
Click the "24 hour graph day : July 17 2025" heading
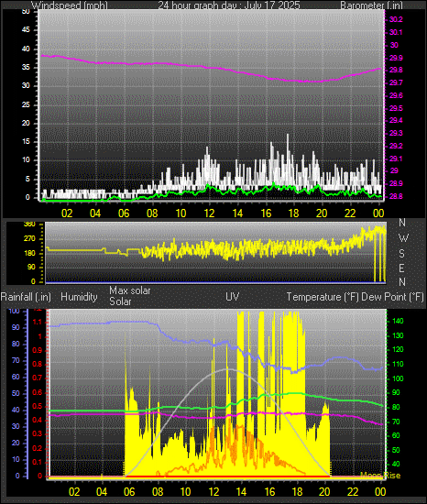229,5
